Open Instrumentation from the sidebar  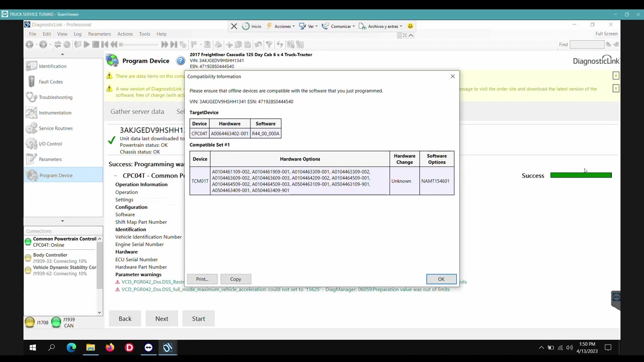pos(55,113)
